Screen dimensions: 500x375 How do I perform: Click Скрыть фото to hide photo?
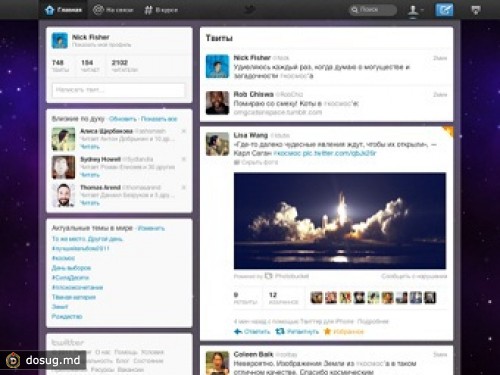tap(256, 162)
